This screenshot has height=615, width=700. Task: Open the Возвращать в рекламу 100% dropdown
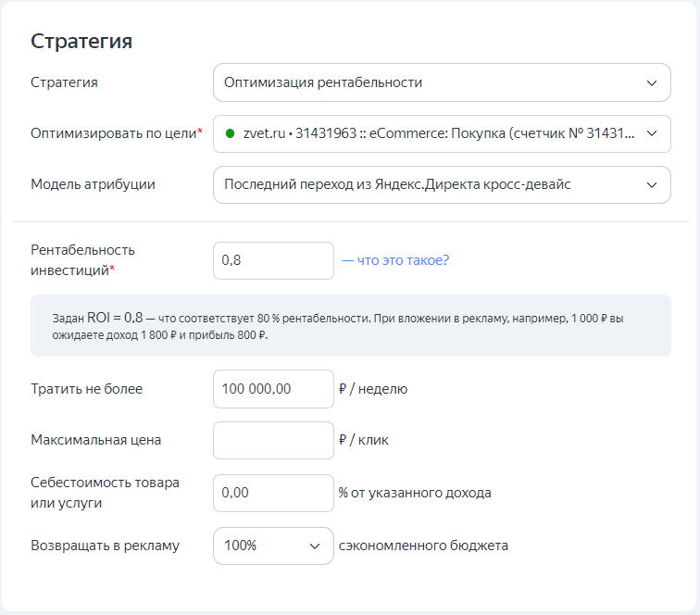(x=273, y=546)
